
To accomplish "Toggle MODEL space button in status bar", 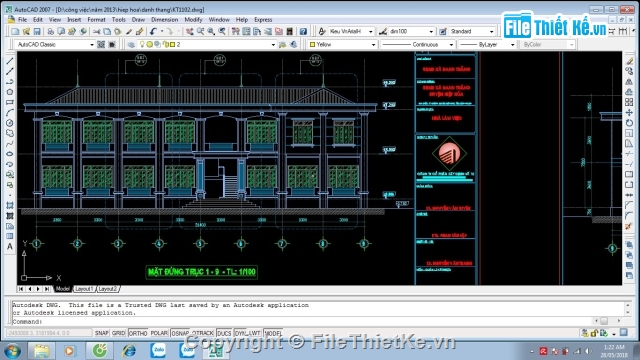I will 273,333.
